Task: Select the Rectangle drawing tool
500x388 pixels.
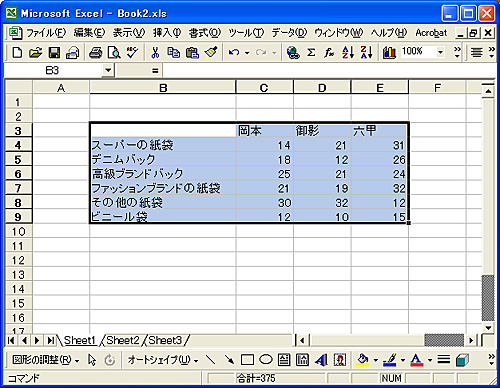Action: [x=247, y=360]
